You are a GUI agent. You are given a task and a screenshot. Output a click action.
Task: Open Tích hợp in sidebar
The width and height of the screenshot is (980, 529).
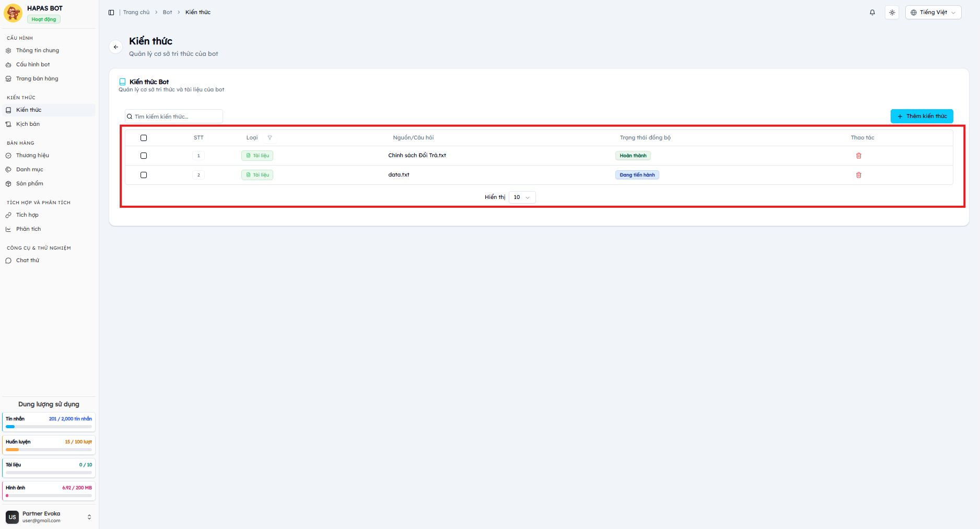[x=49, y=215]
